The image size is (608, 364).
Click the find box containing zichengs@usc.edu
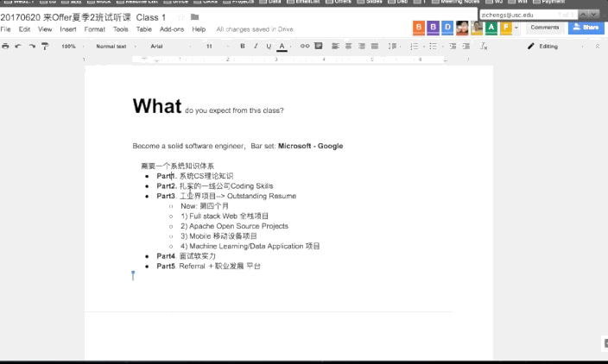[529, 15]
